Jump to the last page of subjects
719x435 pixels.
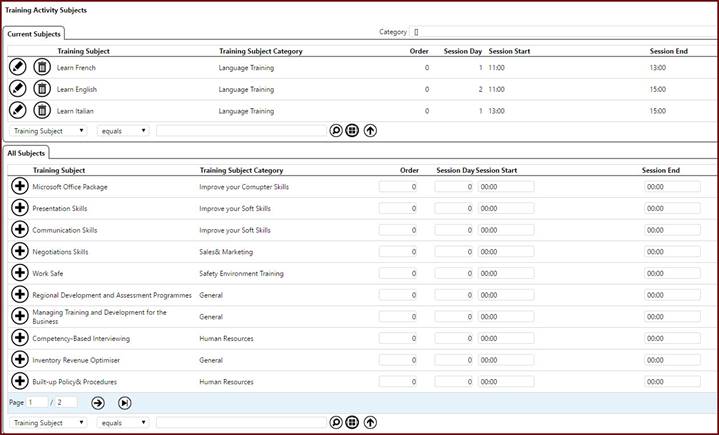125,402
